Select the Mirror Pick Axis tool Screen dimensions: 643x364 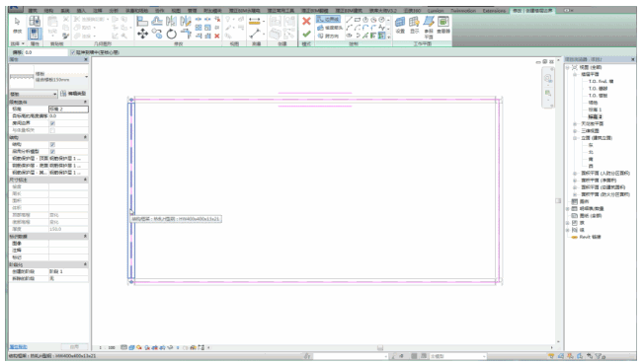click(172, 22)
